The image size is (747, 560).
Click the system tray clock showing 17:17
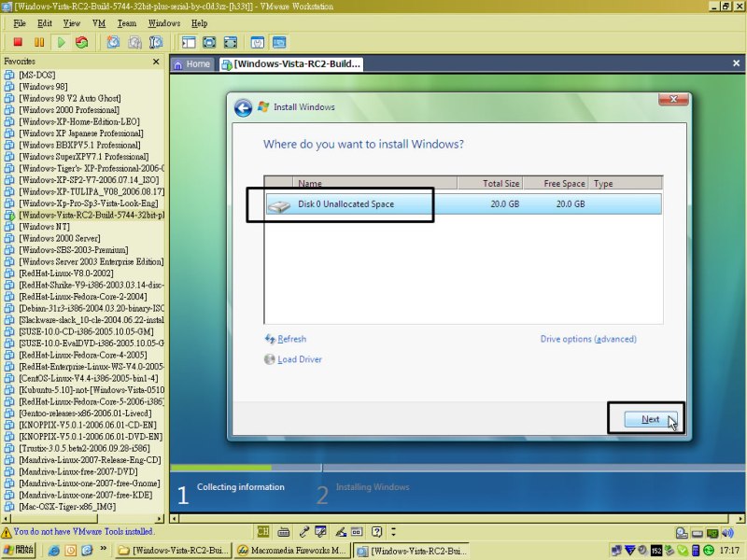coord(729,551)
